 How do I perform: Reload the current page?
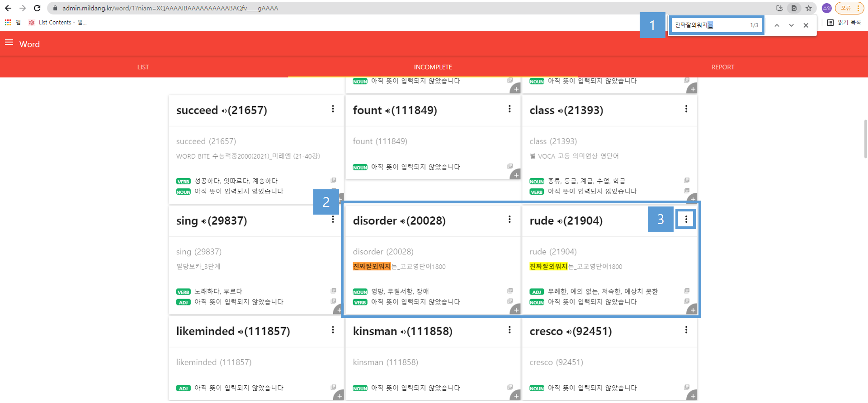[x=37, y=8]
